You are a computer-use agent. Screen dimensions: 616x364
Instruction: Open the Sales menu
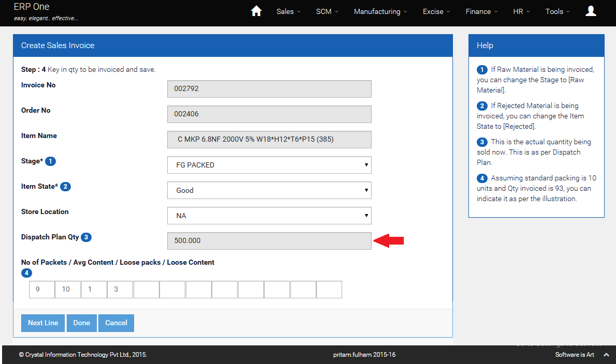pyautogui.click(x=288, y=11)
